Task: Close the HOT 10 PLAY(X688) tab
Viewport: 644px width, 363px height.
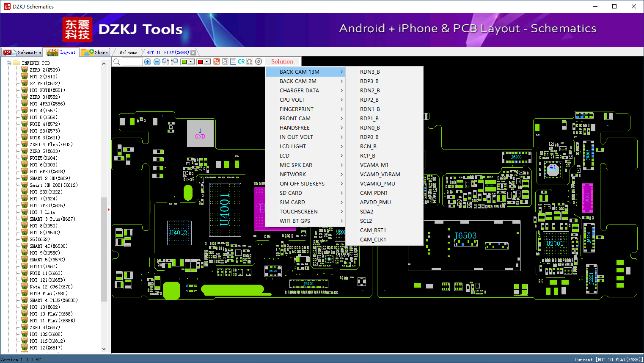Action: click(x=193, y=53)
